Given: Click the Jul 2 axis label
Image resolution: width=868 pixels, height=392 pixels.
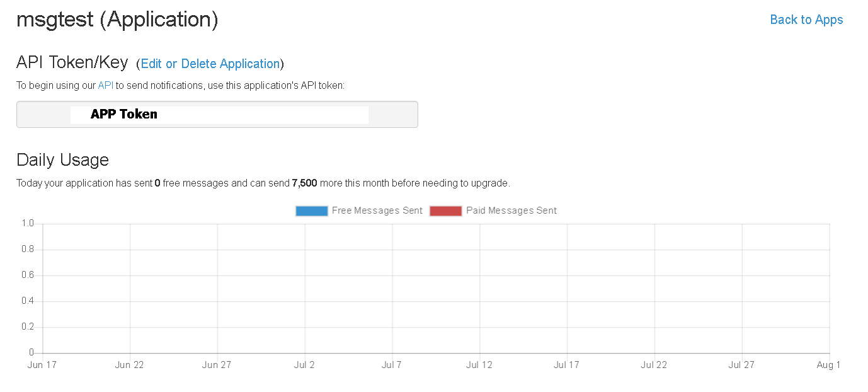Looking at the screenshot, I should pyautogui.click(x=304, y=365).
